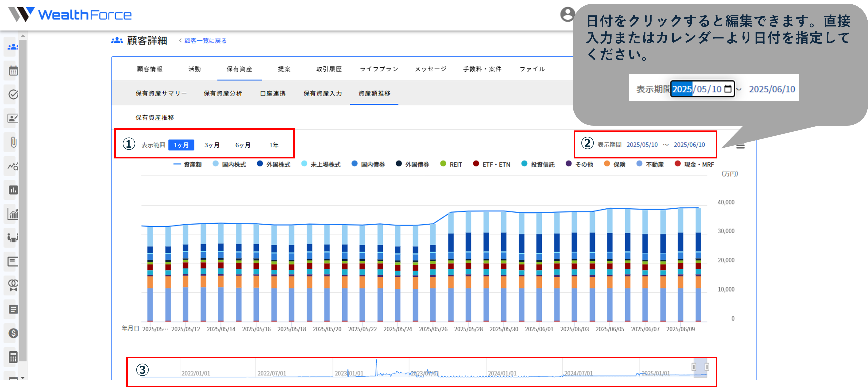Open the award ribbon icon in the sidebar
Image resolution: width=868 pixels, height=387 pixels.
(x=13, y=285)
